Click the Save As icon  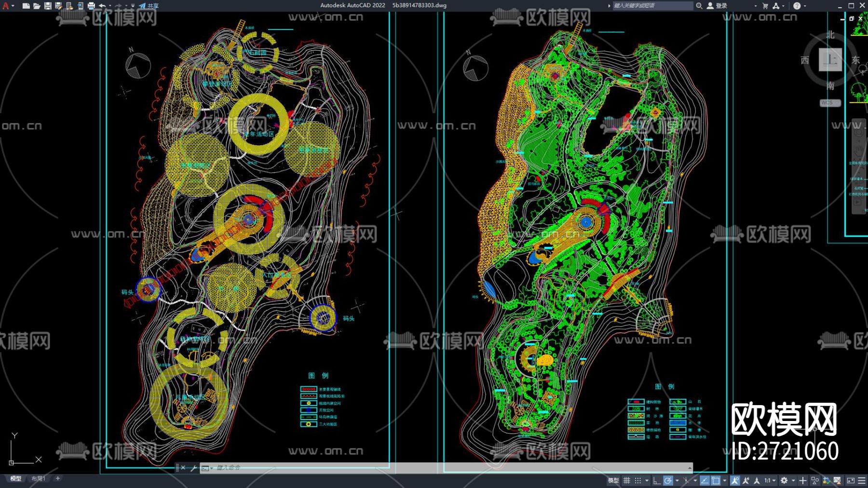(x=58, y=6)
